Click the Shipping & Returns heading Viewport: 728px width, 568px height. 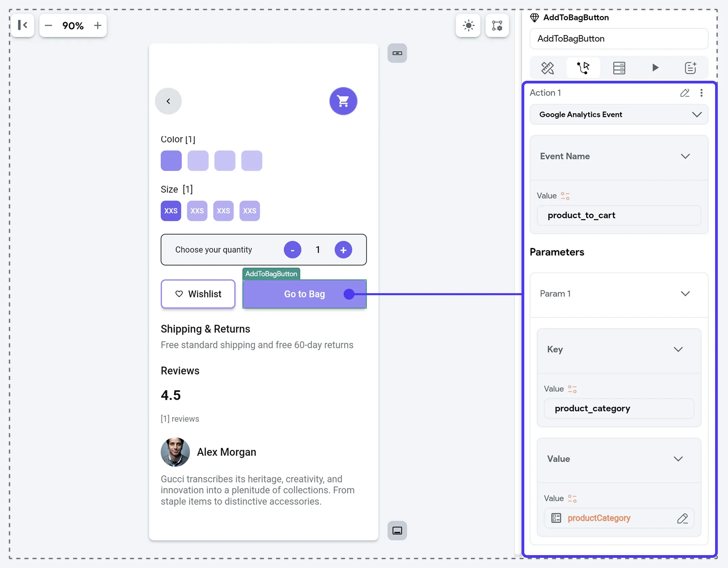tap(205, 329)
